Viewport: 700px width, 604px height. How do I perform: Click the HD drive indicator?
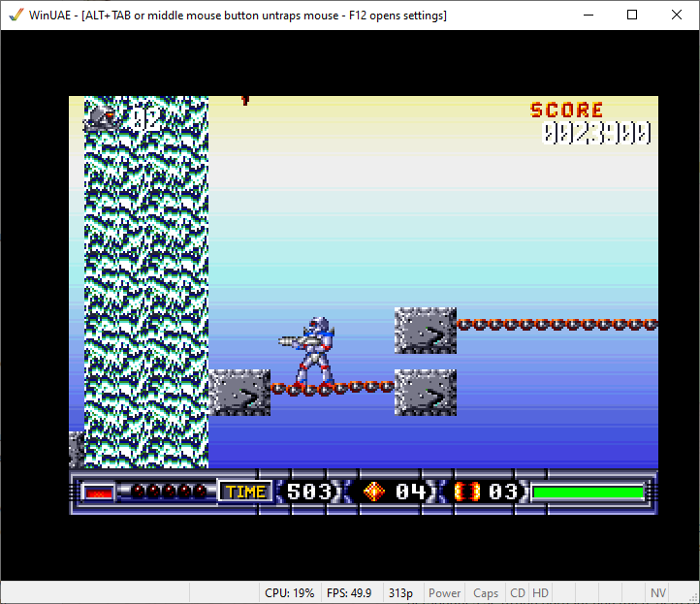click(540, 592)
